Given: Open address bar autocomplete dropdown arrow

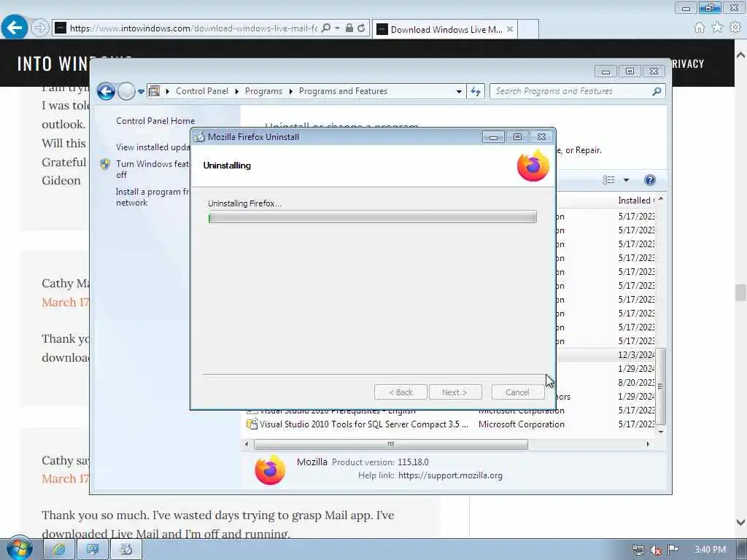Looking at the screenshot, I should 337,28.
